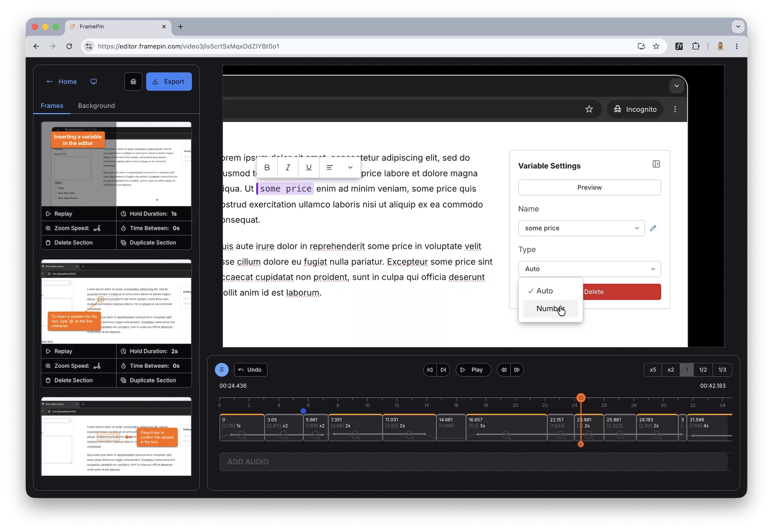Click the browser address bar URL

pyautogui.click(x=188, y=46)
